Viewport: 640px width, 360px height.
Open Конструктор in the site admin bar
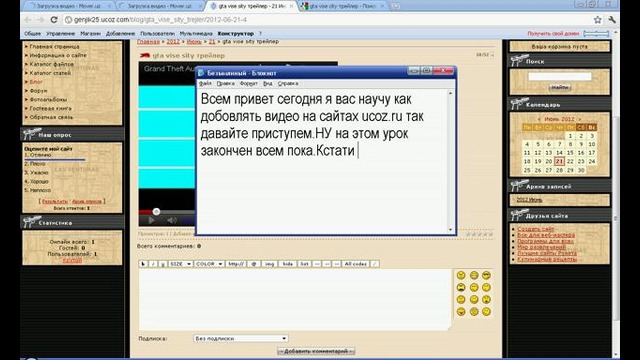[x=236, y=33]
